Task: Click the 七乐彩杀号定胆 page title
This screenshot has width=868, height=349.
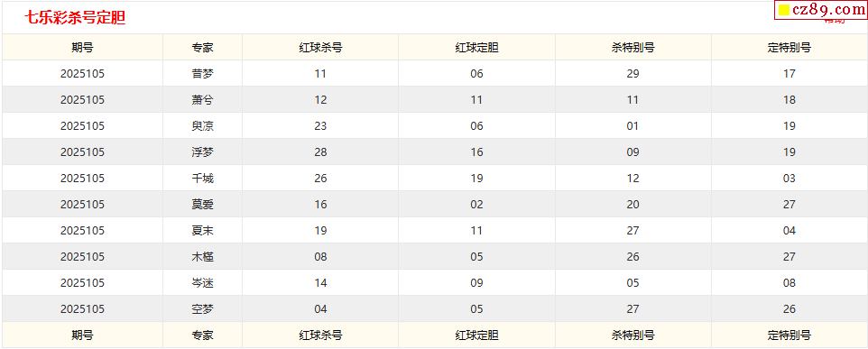Action: tap(75, 18)
